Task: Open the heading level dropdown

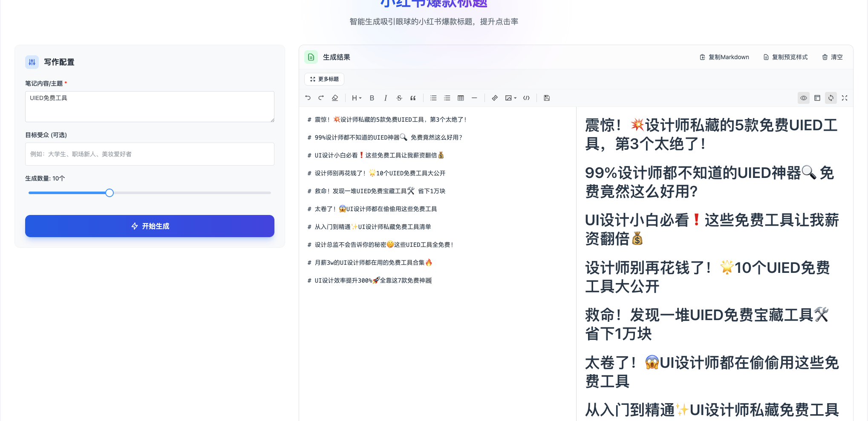Action: [357, 98]
